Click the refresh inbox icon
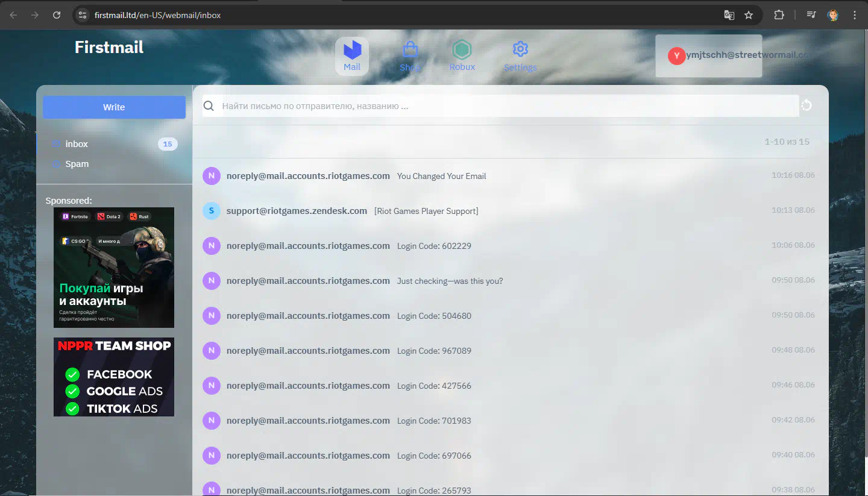 pyautogui.click(x=807, y=105)
